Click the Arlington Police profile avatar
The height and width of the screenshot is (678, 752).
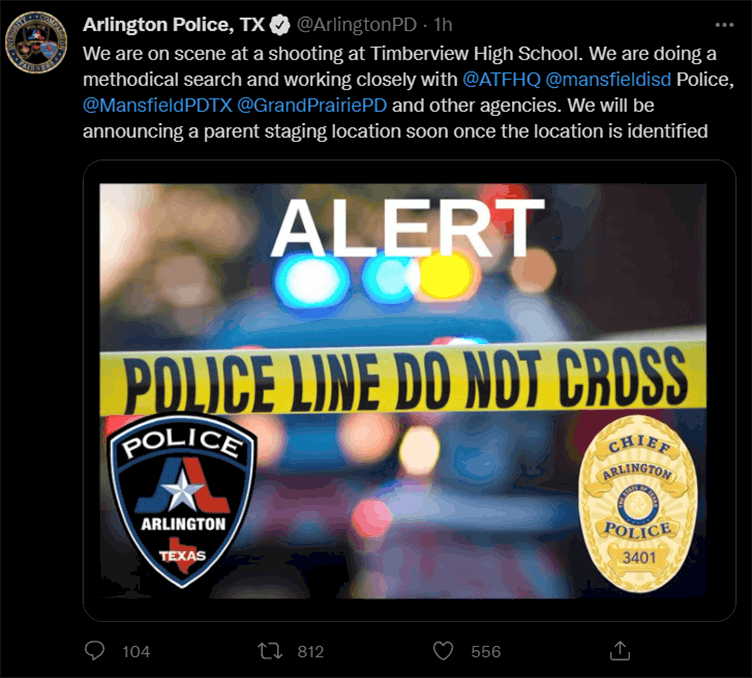pyautogui.click(x=36, y=42)
